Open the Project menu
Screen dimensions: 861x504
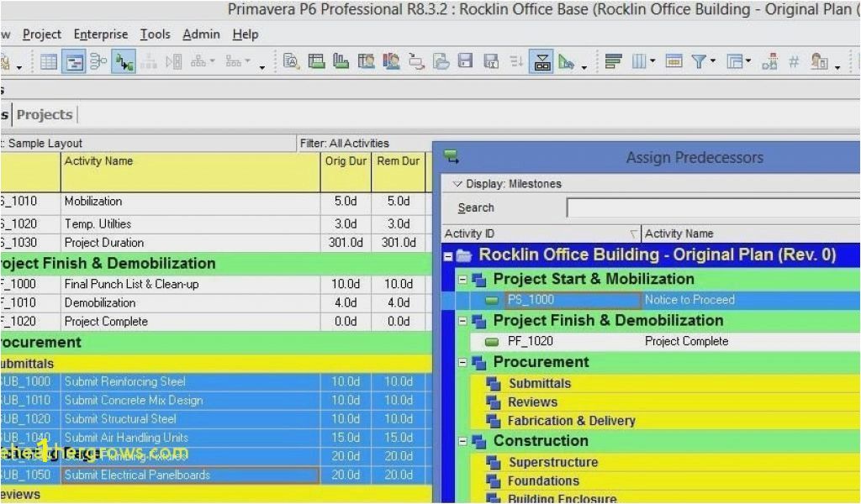(x=42, y=34)
